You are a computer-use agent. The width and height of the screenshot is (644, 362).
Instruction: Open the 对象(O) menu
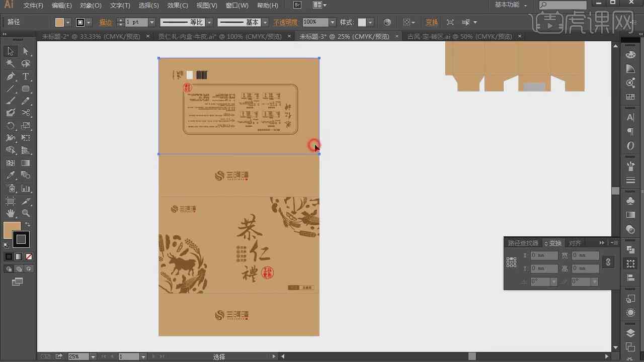[x=91, y=6]
